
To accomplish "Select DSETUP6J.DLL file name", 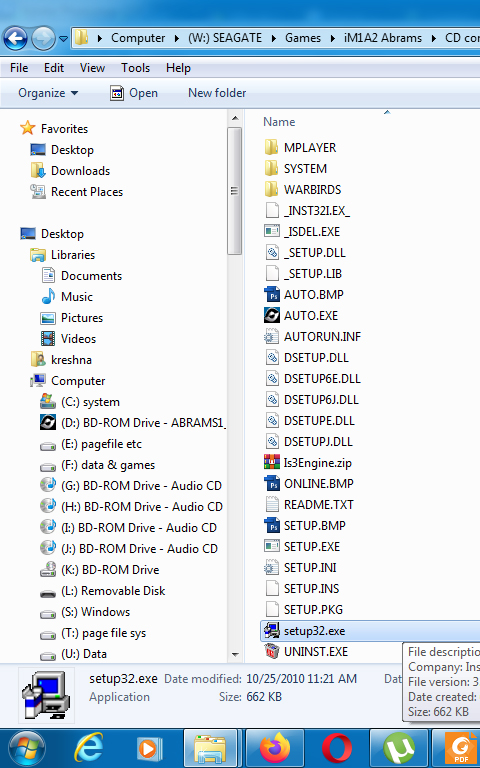I will 321,400.
